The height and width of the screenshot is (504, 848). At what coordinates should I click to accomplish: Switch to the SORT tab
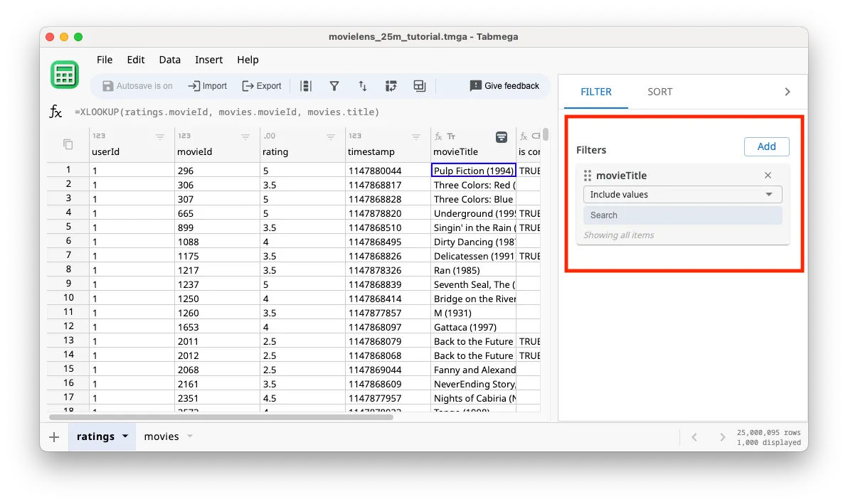point(659,91)
